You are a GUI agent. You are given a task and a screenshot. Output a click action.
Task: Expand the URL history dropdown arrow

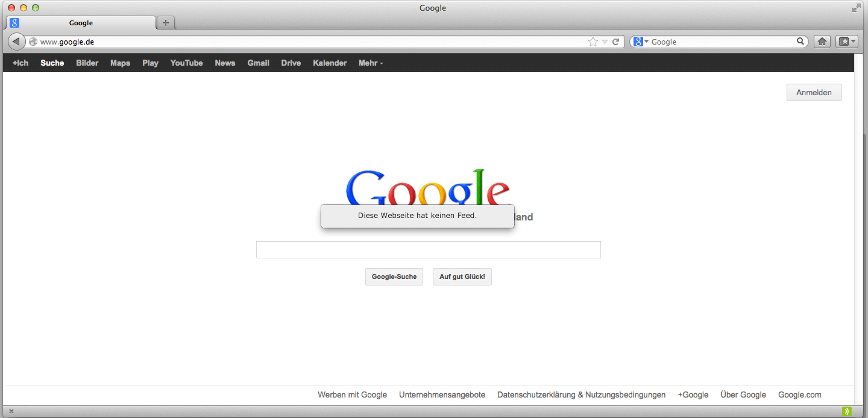coord(605,42)
